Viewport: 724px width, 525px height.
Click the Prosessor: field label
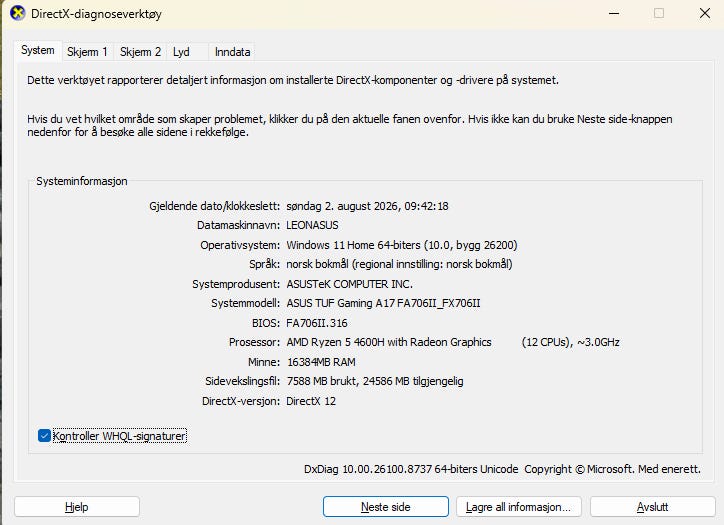click(254, 342)
